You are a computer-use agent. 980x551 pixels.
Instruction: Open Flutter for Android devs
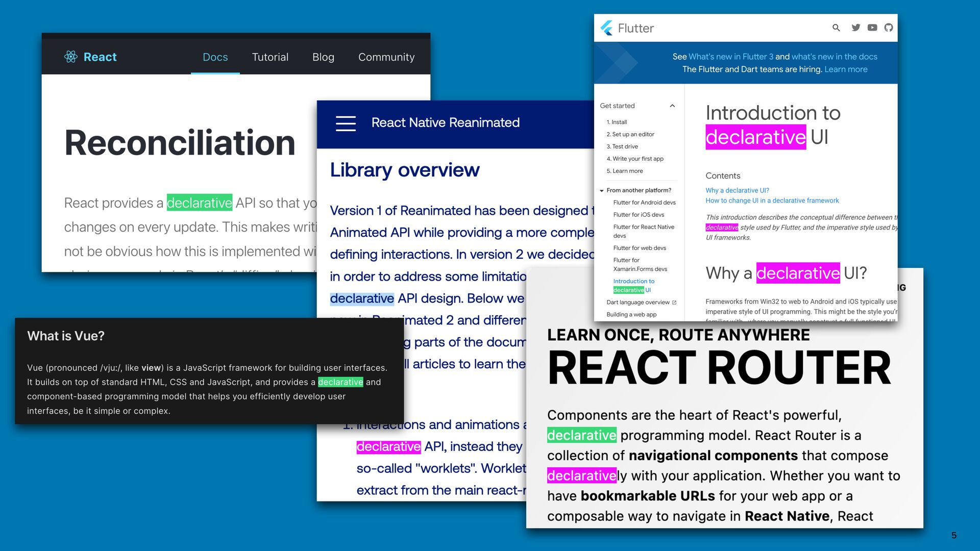pyautogui.click(x=645, y=203)
